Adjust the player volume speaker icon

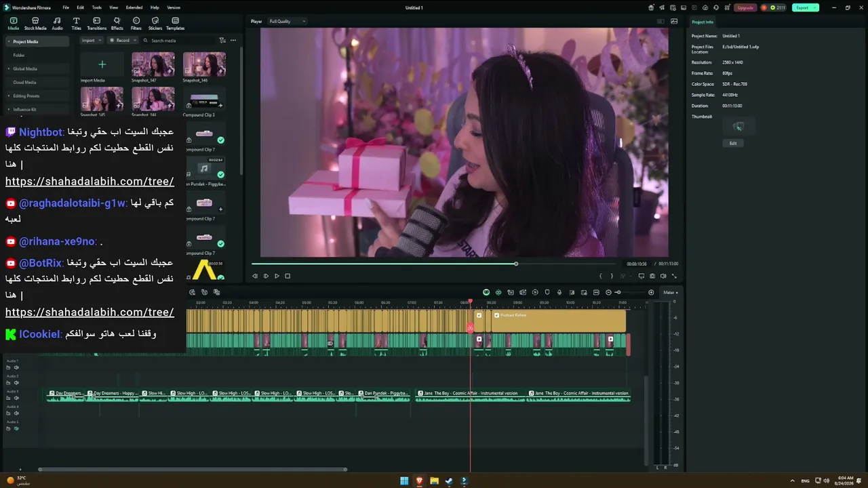(663, 276)
